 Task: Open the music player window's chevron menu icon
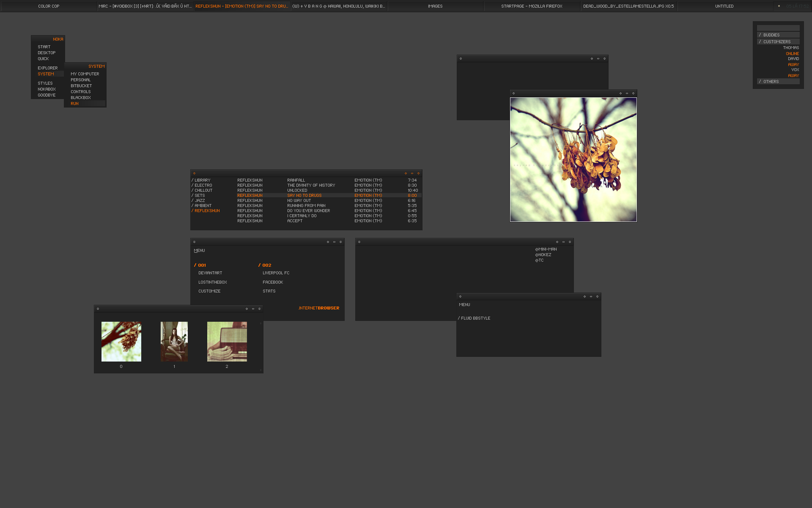pyautogui.click(x=194, y=173)
